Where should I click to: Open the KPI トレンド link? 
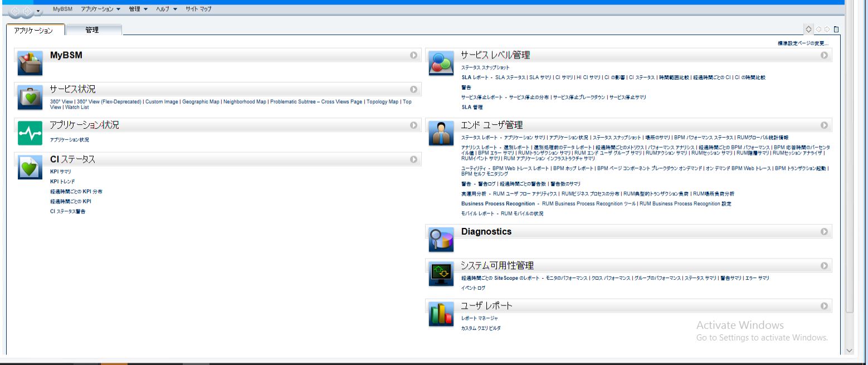tap(62, 182)
